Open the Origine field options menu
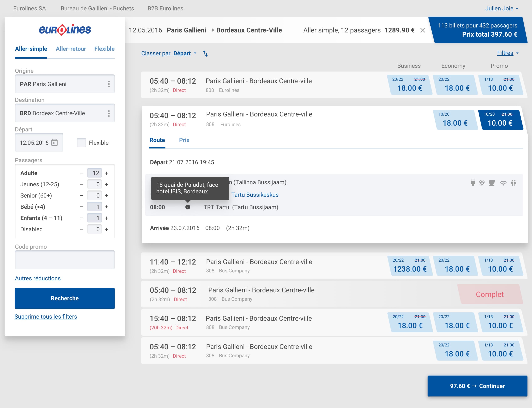Image resolution: width=532 pixels, height=408 pixels. (x=109, y=84)
